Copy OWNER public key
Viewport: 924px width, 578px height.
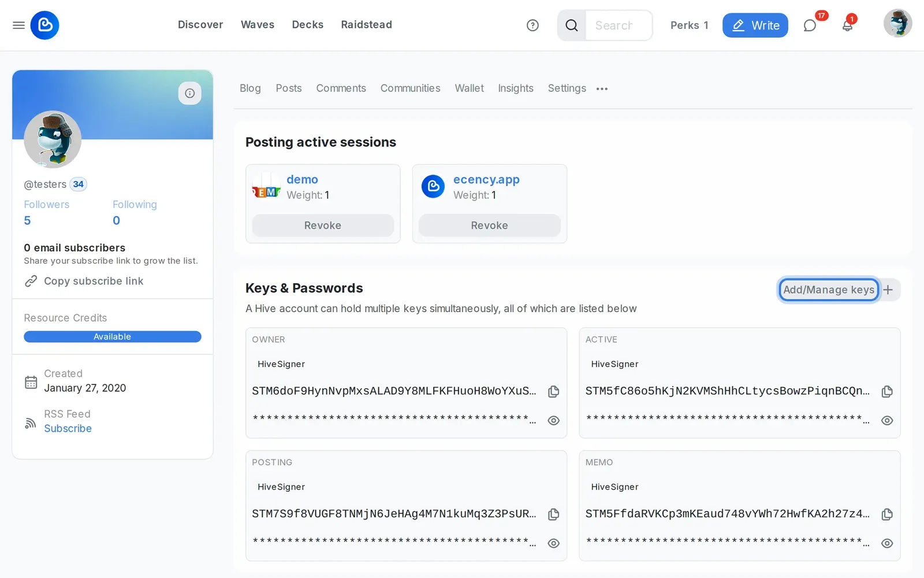pos(553,391)
